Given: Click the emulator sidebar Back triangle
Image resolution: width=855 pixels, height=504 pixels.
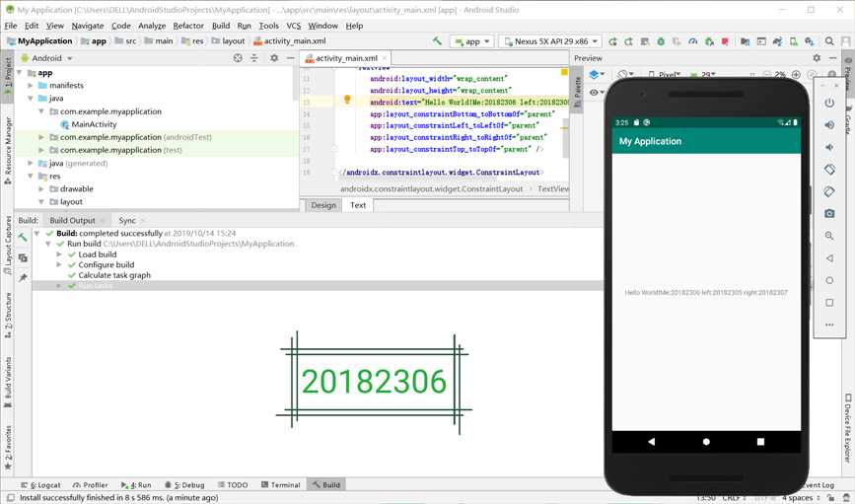Looking at the screenshot, I should [829, 258].
